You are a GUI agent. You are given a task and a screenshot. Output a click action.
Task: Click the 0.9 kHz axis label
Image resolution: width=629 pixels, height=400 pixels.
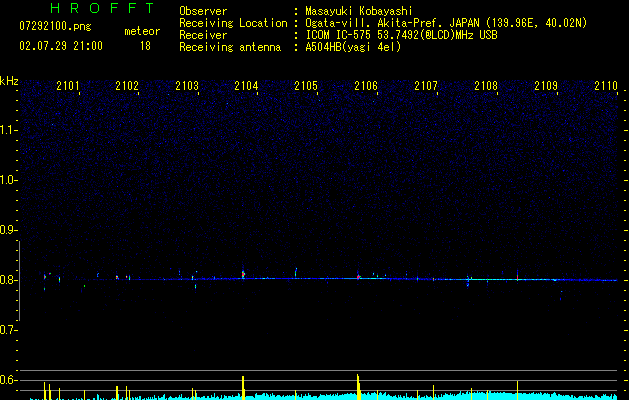9,230
